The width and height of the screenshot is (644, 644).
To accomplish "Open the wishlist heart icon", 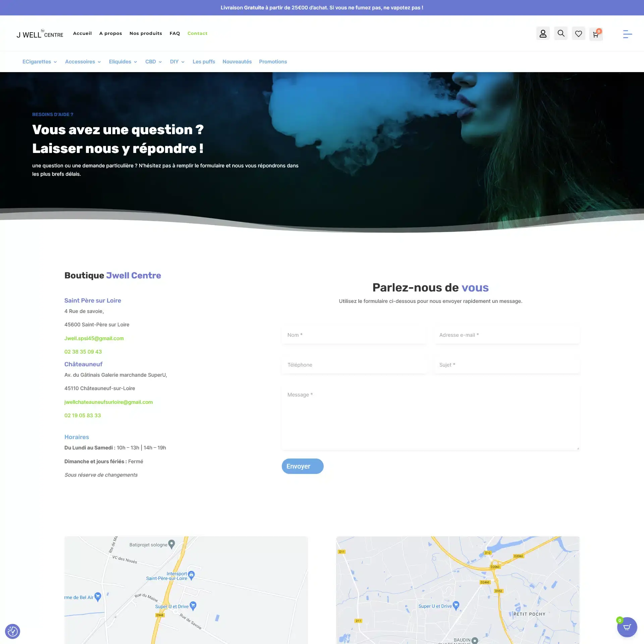I will click(x=579, y=34).
